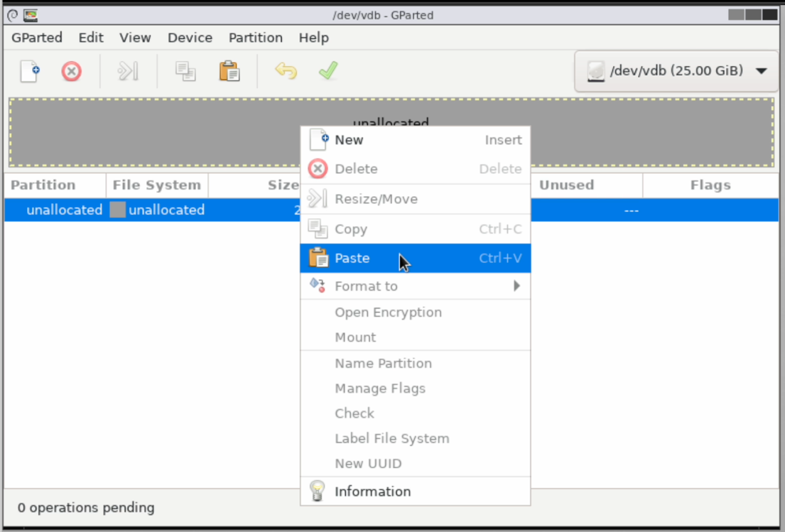Open the Edit menu
Screen dimensions: 785x532
click(91, 38)
